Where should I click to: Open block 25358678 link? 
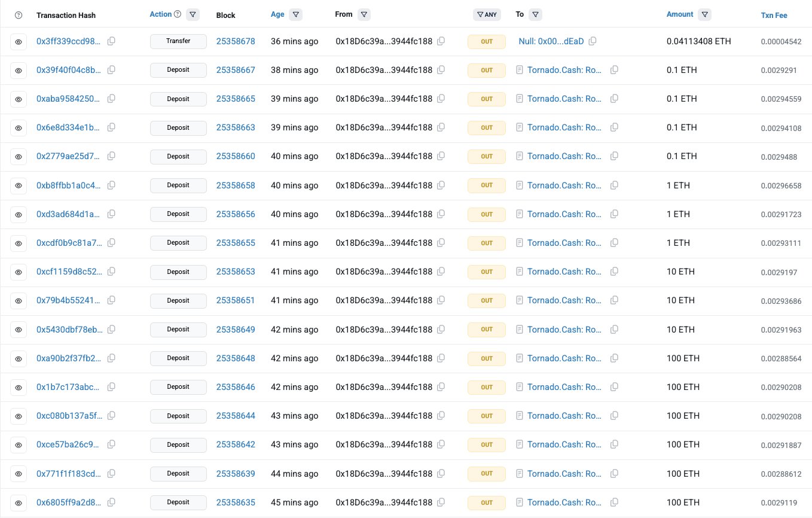point(236,41)
